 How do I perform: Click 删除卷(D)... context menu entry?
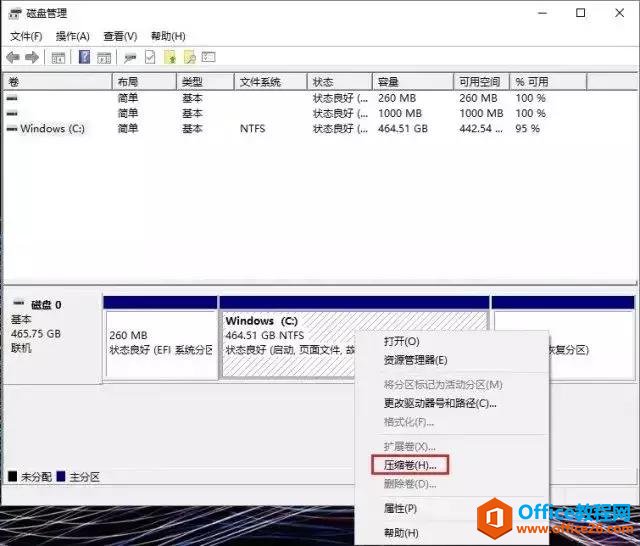pos(410,484)
